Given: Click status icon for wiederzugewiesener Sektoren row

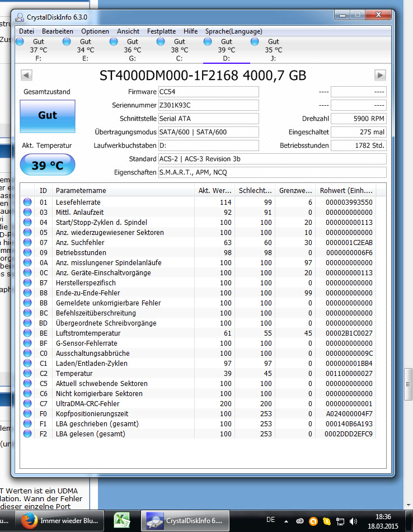Looking at the screenshot, I should point(27,232).
